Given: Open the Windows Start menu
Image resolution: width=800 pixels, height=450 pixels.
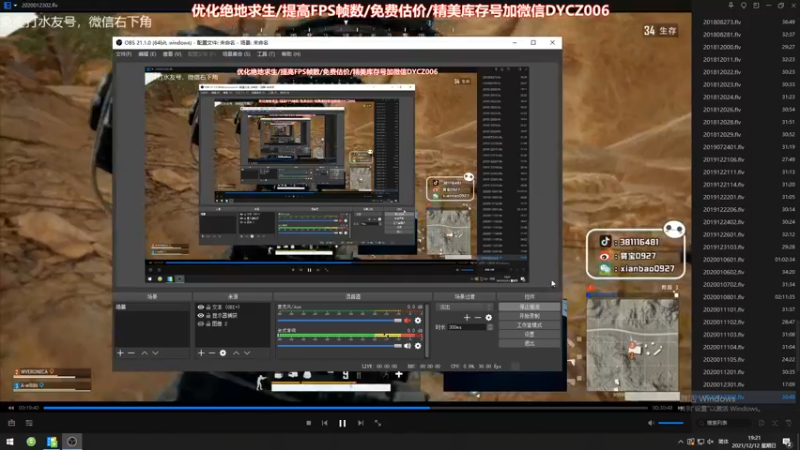Looking at the screenshot, I should [10, 441].
